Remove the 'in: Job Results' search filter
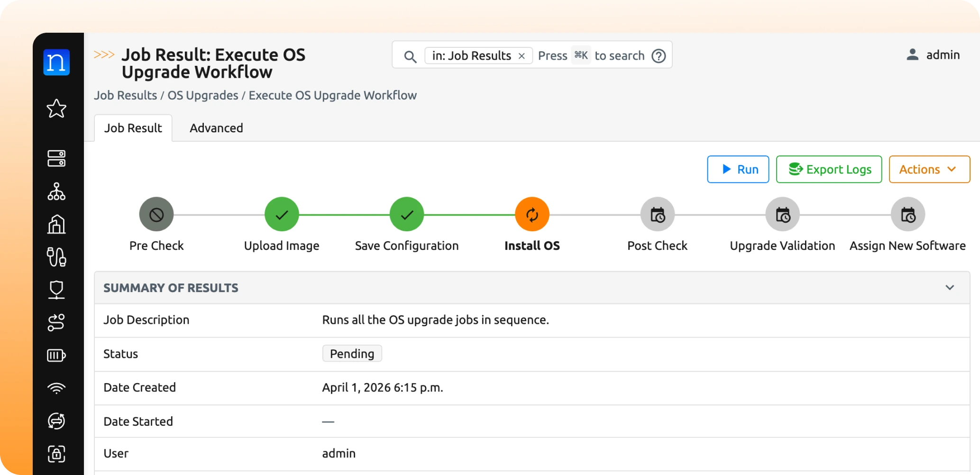This screenshot has height=475, width=980. coord(522,55)
